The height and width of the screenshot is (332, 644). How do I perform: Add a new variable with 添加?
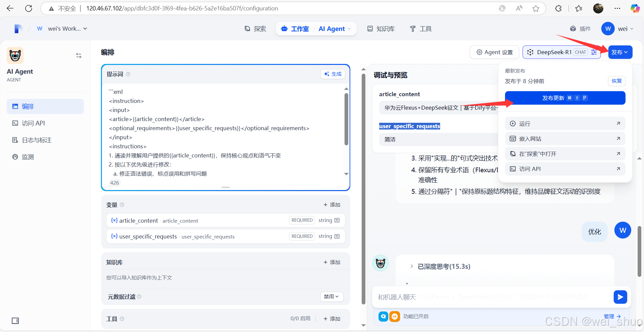(x=332, y=205)
